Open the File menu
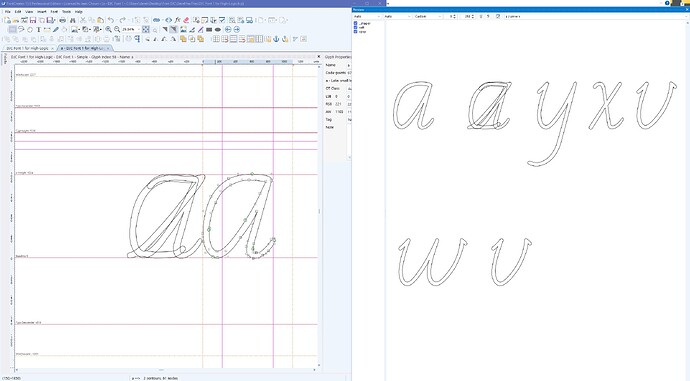 pos(7,12)
